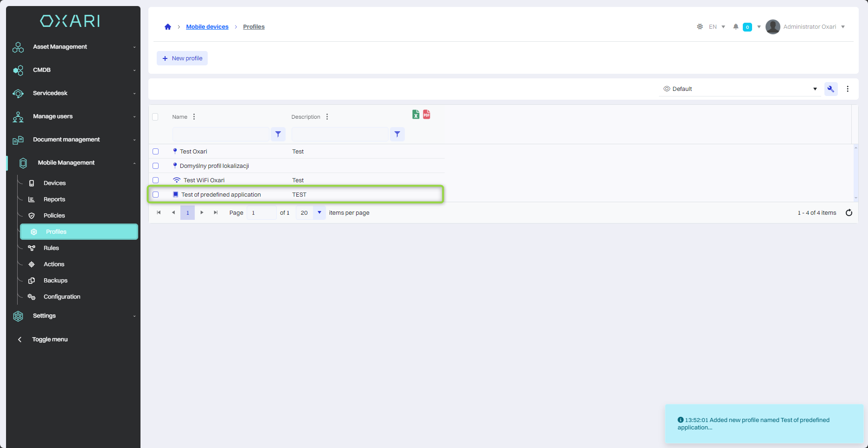
Task: Click the Name filter input field
Action: coord(221,134)
